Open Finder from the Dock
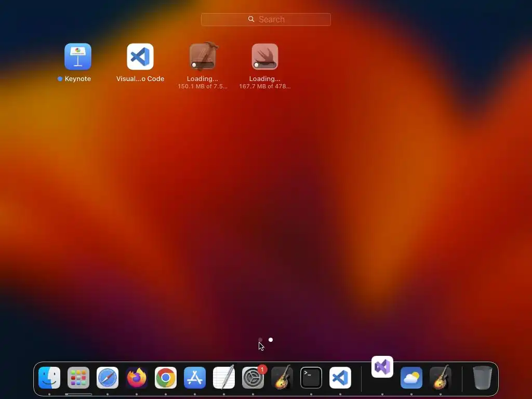The width and height of the screenshot is (532, 399). [x=49, y=378]
